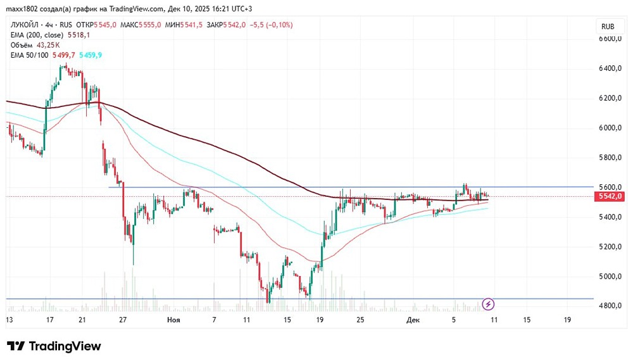Open the RUB currency selector
Screen dimensions: 633x364
click(x=607, y=27)
